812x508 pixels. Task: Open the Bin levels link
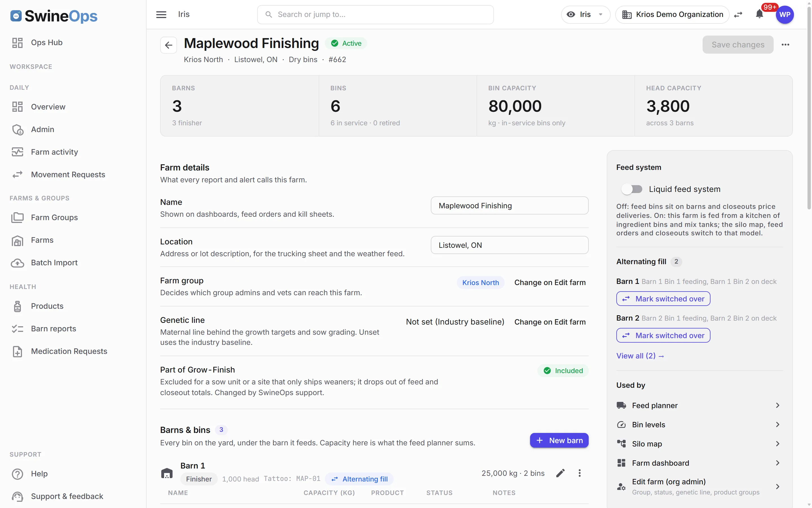(699, 425)
